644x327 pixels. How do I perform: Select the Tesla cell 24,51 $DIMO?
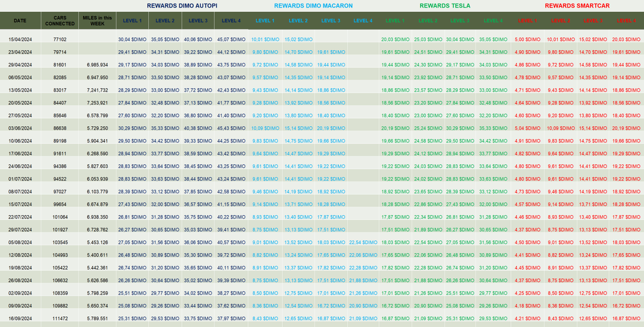pyautogui.click(x=428, y=52)
